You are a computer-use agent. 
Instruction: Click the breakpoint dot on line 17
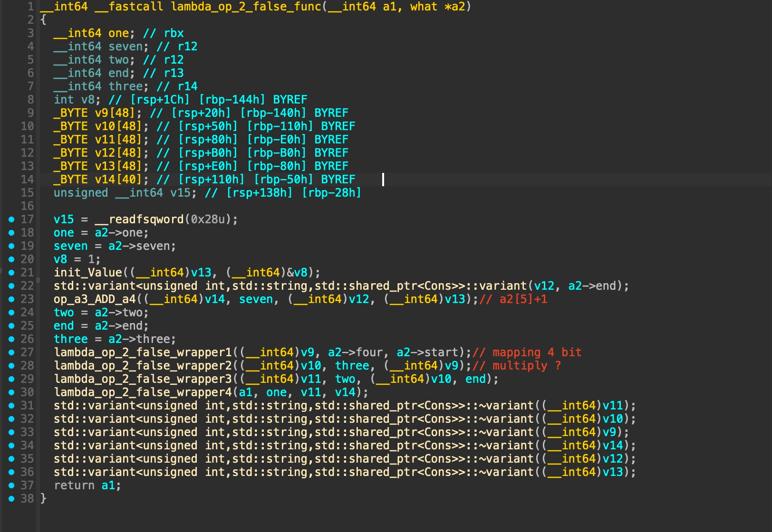(11, 219)
